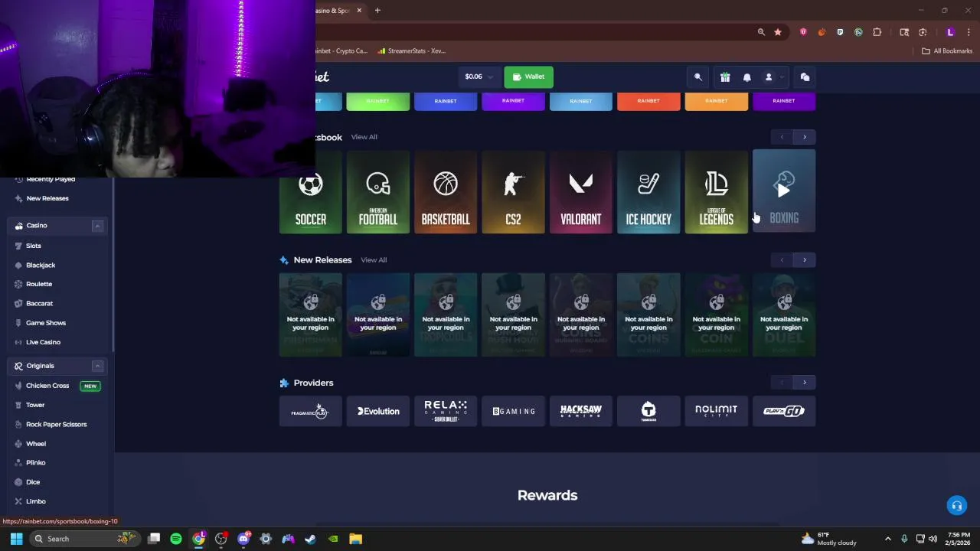
Task: Open the Soccer sportsbook tile
Action: (311, 192)
